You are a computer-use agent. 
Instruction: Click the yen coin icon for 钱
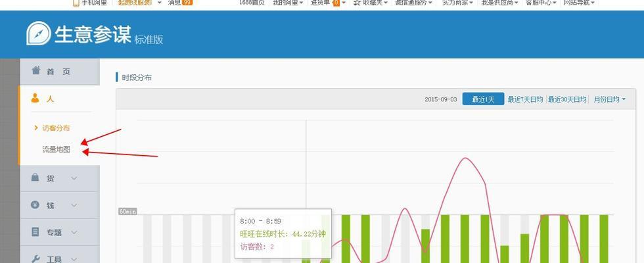pos(35,204)
